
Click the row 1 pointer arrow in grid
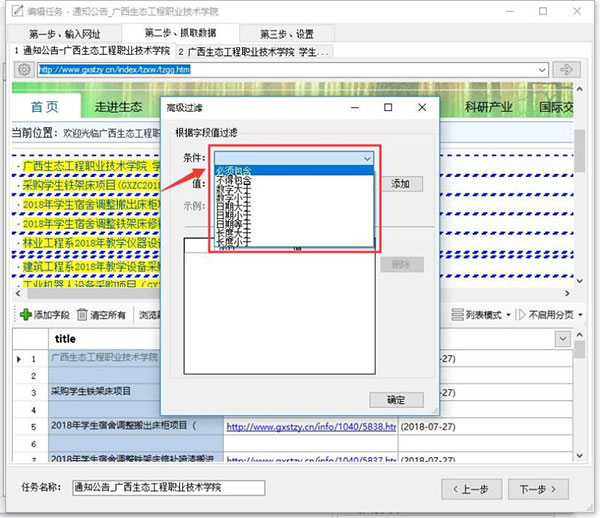click(x=19, y=359)
